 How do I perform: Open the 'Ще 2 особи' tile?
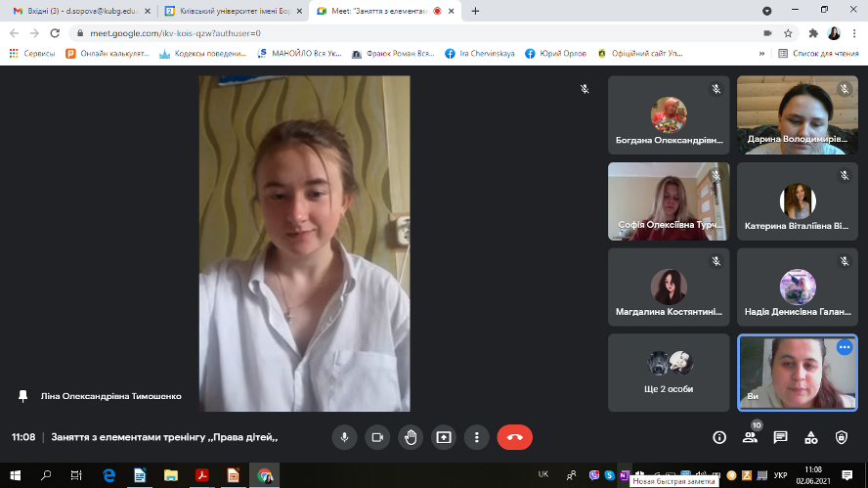(669, 373)
